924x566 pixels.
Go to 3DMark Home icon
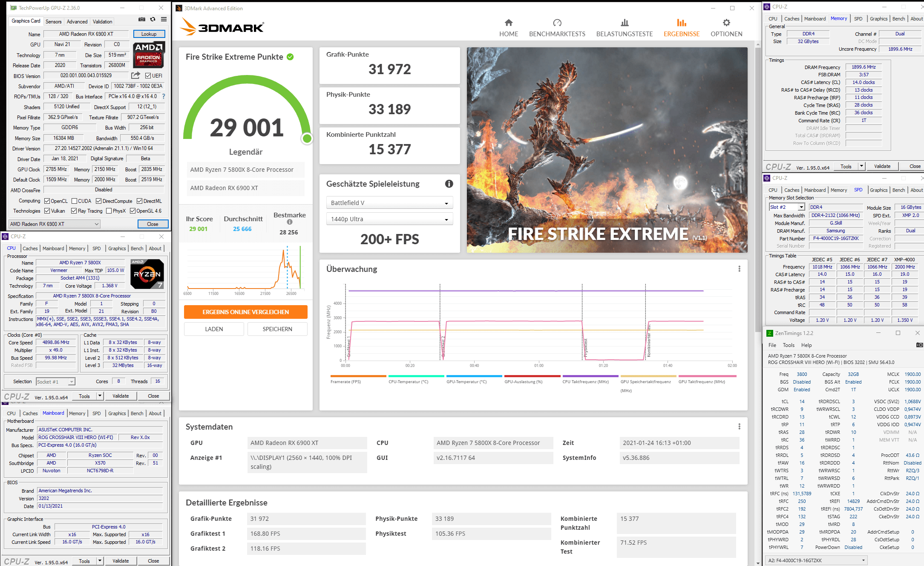509,23
